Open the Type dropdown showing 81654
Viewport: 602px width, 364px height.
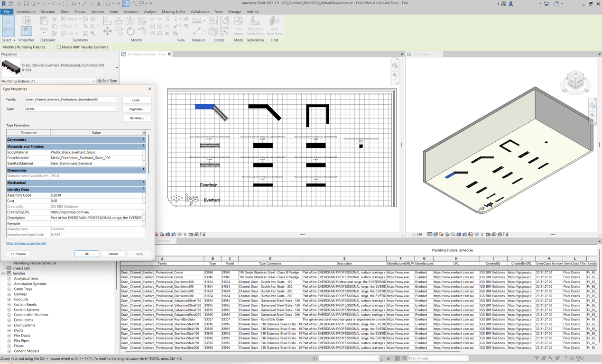point(116,109)
